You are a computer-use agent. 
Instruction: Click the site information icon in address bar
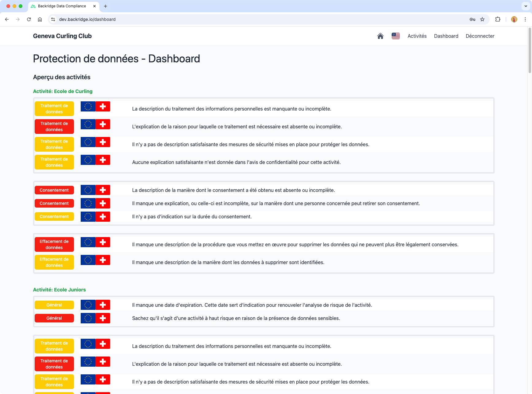pyautogui.click(x=53, y=19)
